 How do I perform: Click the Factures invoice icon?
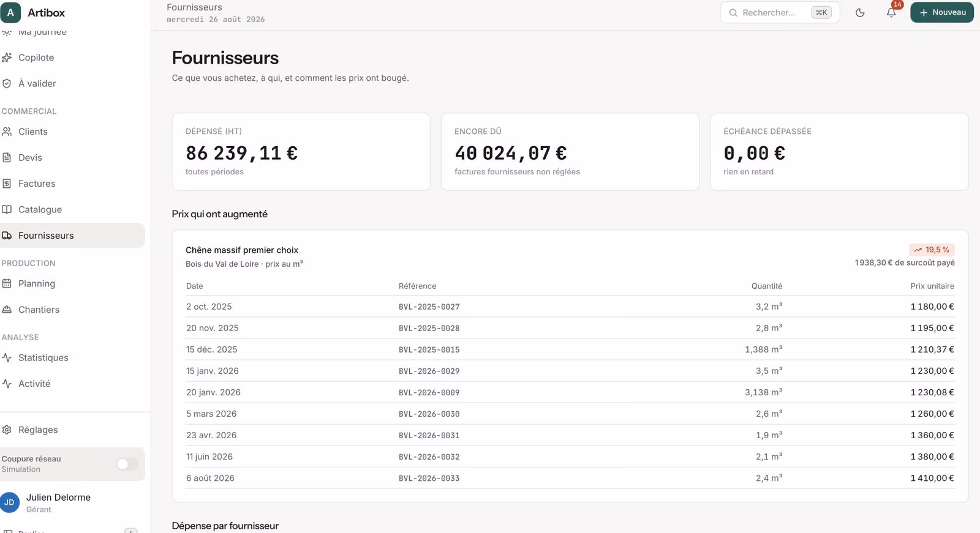(7, 184)
